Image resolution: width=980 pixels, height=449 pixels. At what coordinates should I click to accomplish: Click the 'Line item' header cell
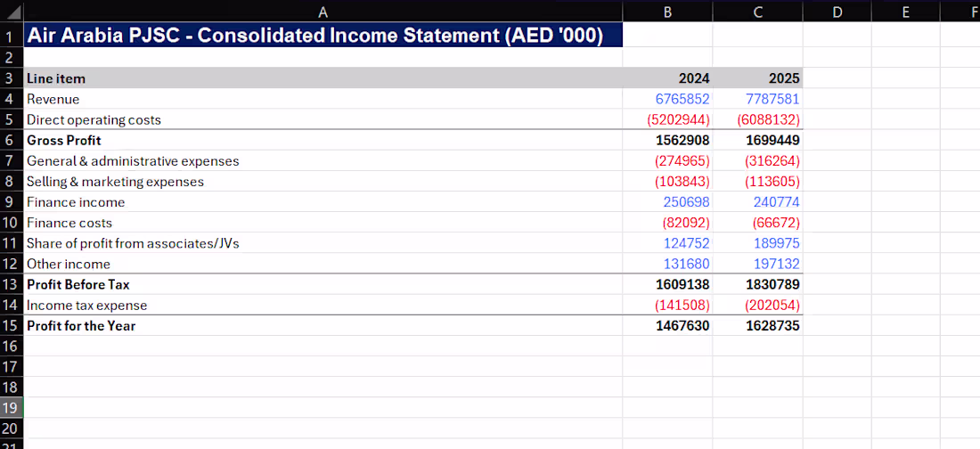pos(323,78)
